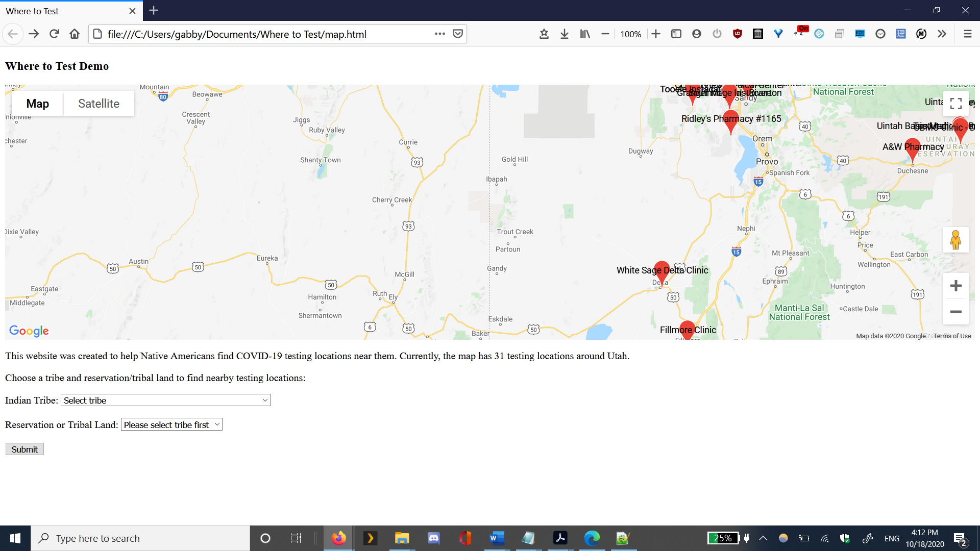Open the Terms of Use link

pyautogui.click(x=952, y=336)
